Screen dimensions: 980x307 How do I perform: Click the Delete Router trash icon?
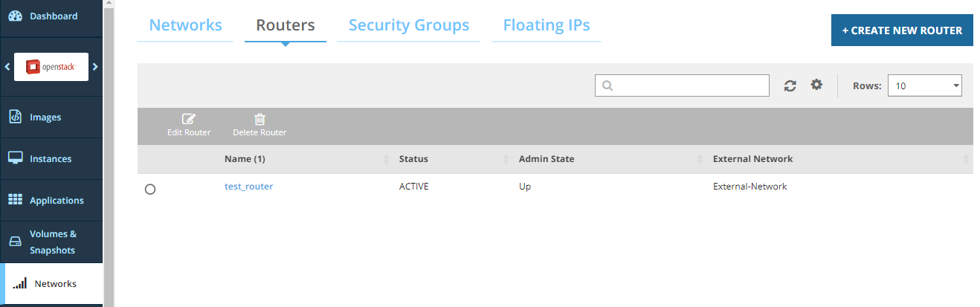pos(259,119)
